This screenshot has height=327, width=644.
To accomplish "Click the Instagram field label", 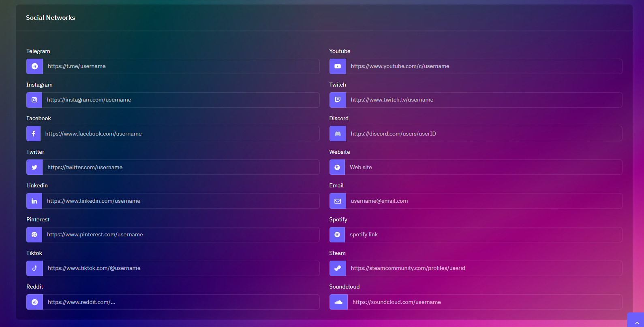I will coord(39,85).
